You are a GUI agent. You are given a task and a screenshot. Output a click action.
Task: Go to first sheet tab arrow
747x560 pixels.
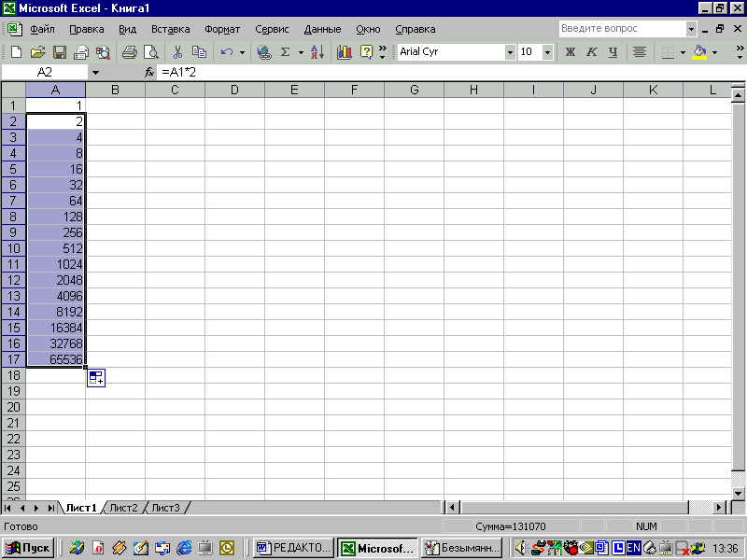pos(7,508)
